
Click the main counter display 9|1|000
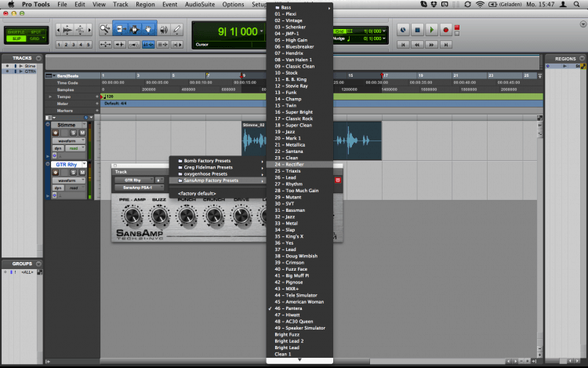[x=238, y=31]
